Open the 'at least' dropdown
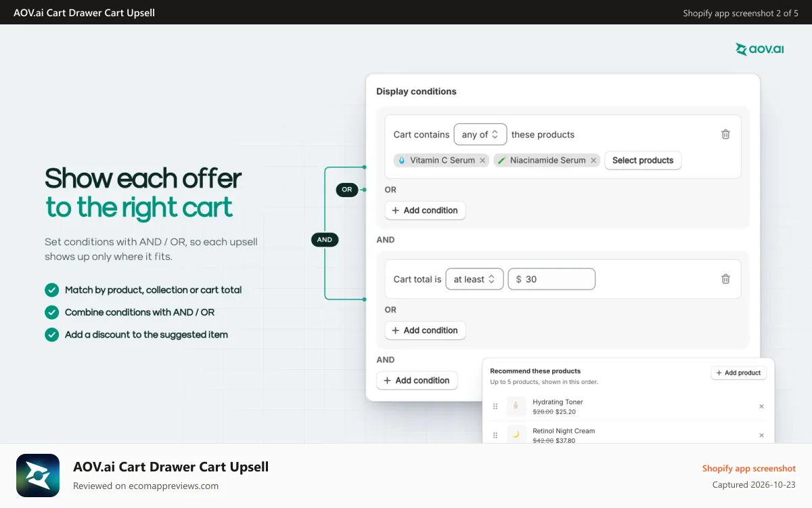The height and width of the screenshot is (508, 812). pyautogui.click(x=474, y=279)
